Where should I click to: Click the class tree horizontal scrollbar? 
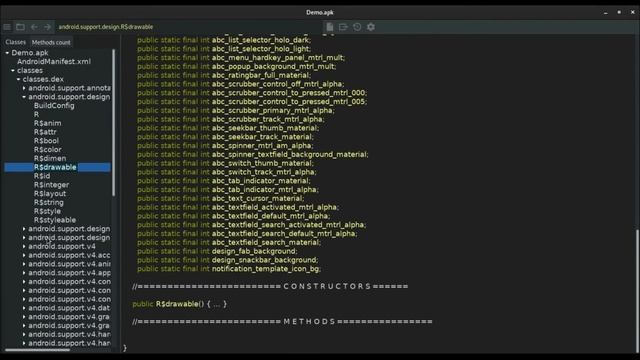point(37,350)
